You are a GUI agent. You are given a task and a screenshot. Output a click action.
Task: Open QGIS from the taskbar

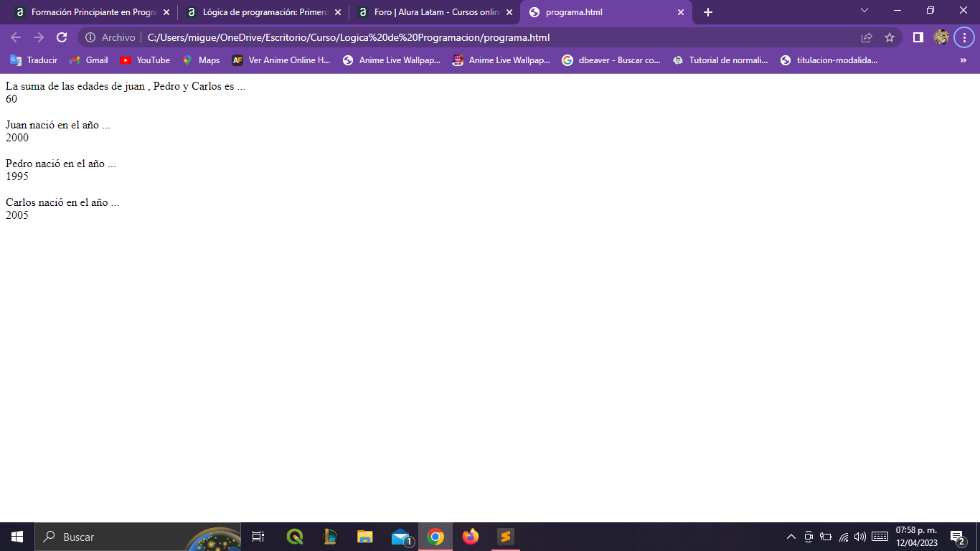click(294, 537)
